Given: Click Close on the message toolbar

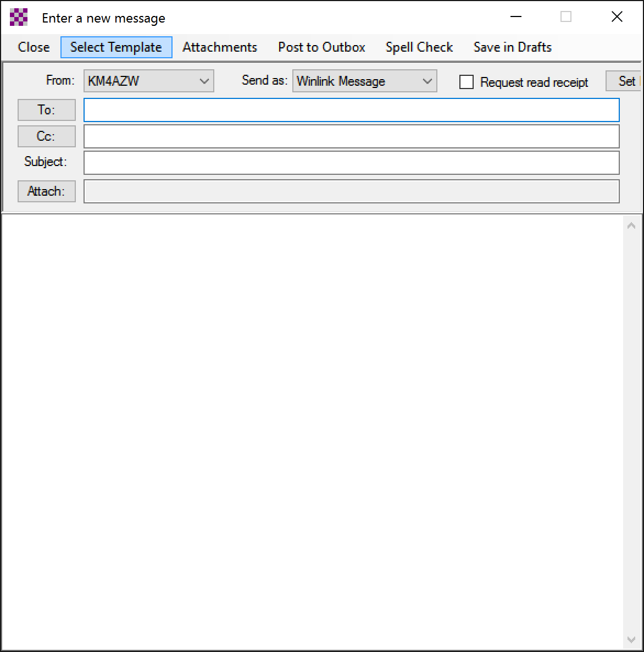Looking at the screenshot, I should 33,47.
